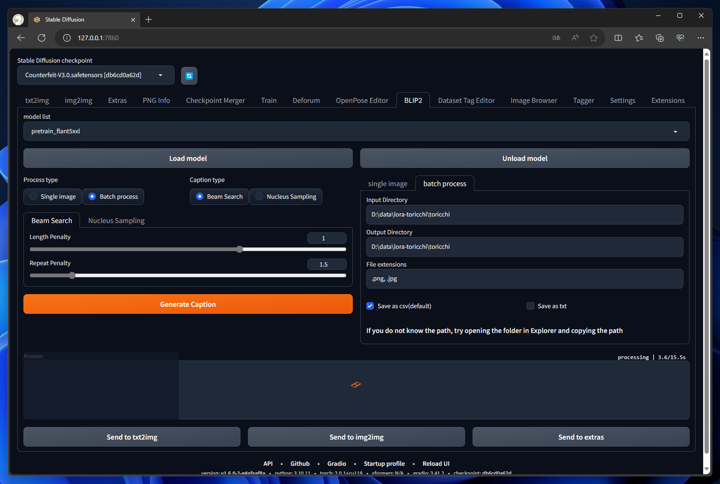
Task: Activate read aloud in address bar
Action: [x=575, y=38]
